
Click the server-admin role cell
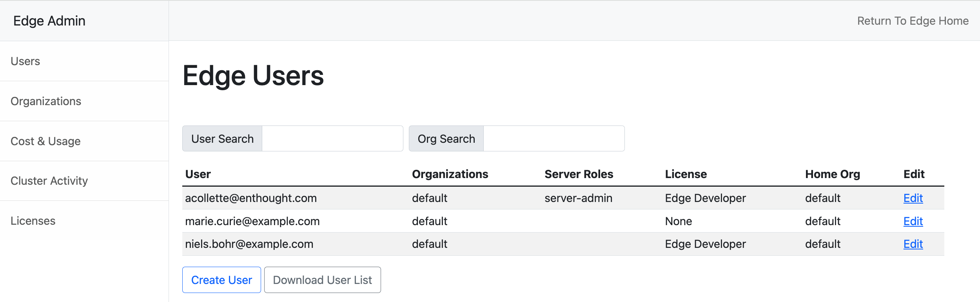point(579,198)
